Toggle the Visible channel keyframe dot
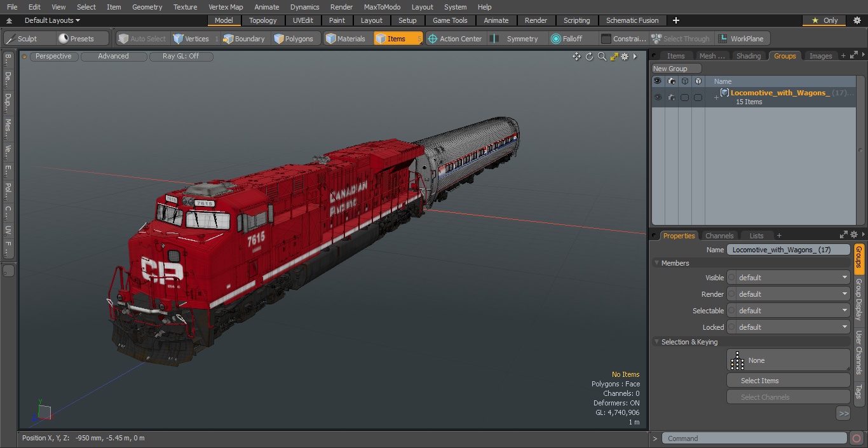The image size is (868, 448). point(731,278)
